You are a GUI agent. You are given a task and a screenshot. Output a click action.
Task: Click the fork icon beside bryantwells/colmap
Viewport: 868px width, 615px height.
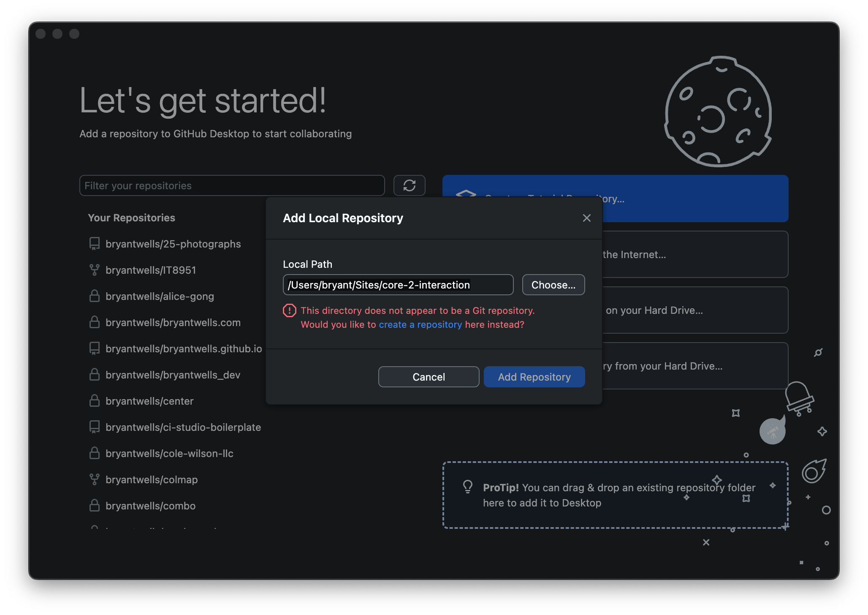point(95,479)
